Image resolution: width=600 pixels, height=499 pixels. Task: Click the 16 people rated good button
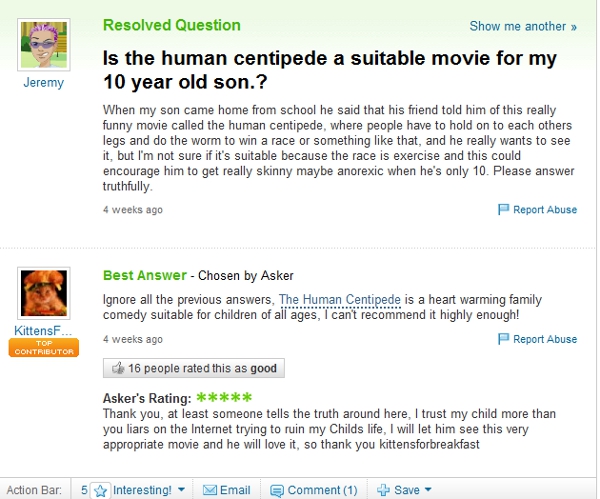click(195, 368)
